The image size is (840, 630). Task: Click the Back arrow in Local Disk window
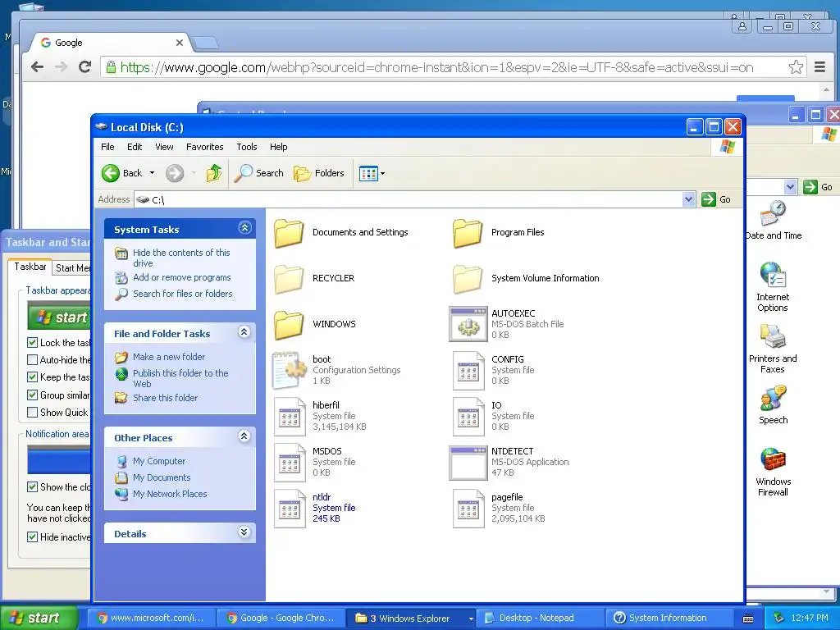coord(111,173)
